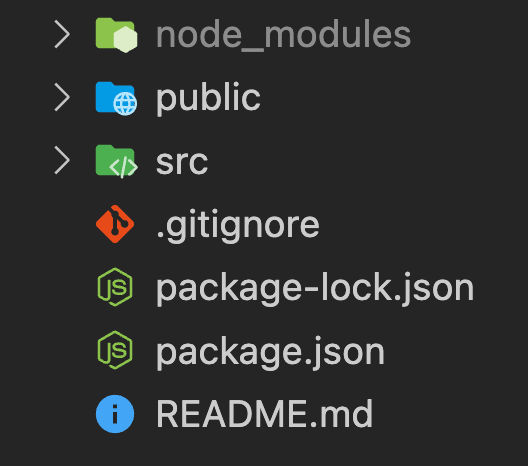
Task: Select the public folder label
Action: tap(208, 98)
